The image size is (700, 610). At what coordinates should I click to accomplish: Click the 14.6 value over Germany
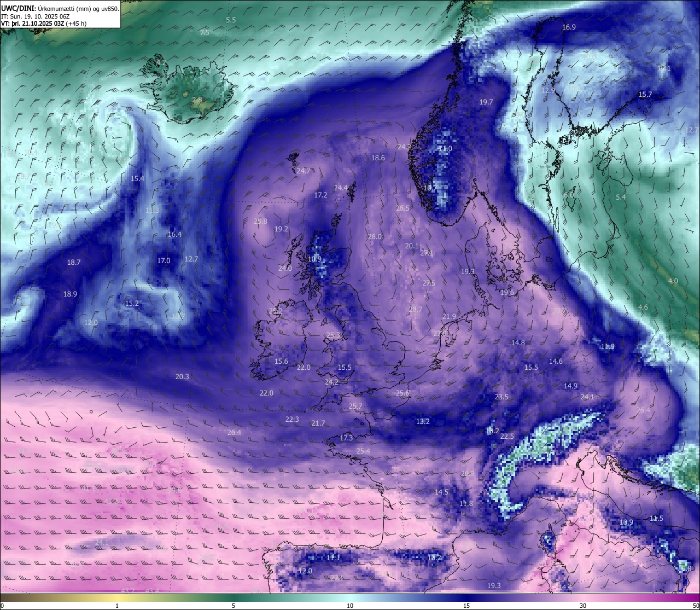click(556, 361)
